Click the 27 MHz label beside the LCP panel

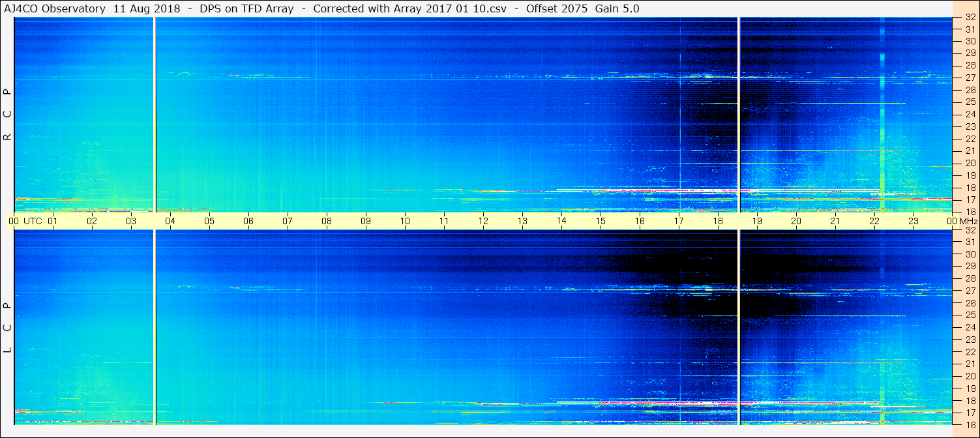[x=970, y=291]
